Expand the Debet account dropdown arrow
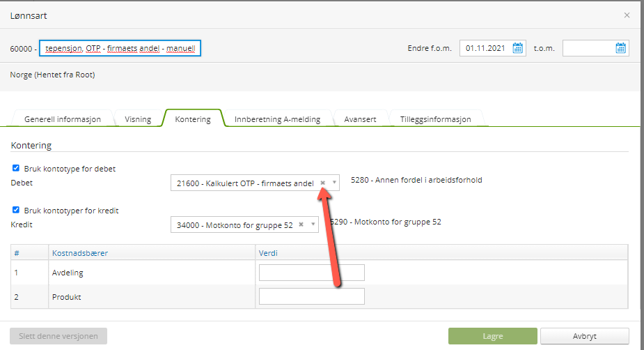The width and height of the screenshot is (644, 350). [334, 183]
